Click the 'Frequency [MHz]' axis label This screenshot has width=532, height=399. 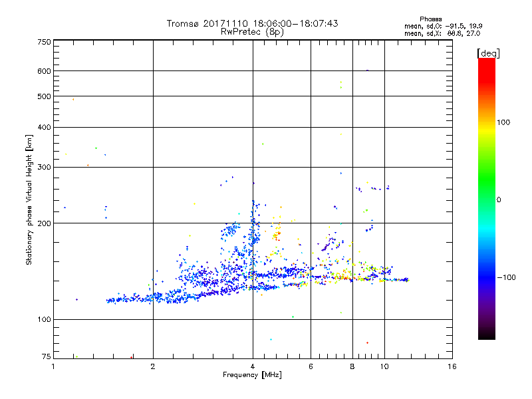pos(252,375)
